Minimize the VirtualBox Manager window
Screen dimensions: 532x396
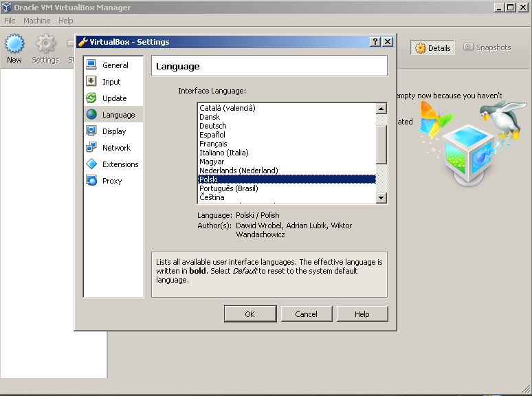pyautogui.click(x=498, y=7)
